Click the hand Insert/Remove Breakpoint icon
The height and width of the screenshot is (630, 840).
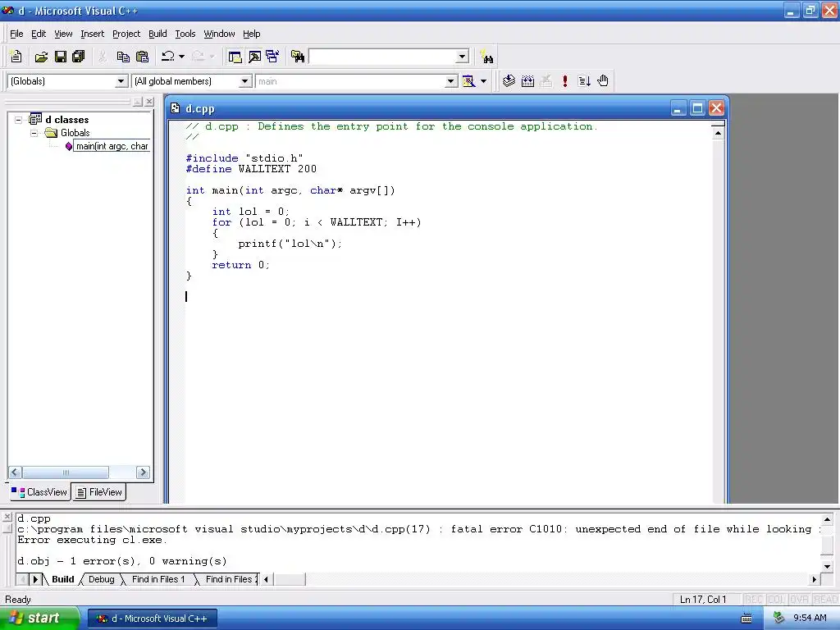[x=603, y=81]
